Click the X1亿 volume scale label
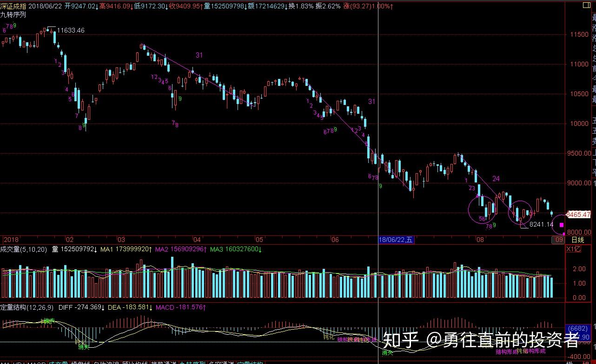This screenshot has height=364, width=596. (x=573, y=249)
